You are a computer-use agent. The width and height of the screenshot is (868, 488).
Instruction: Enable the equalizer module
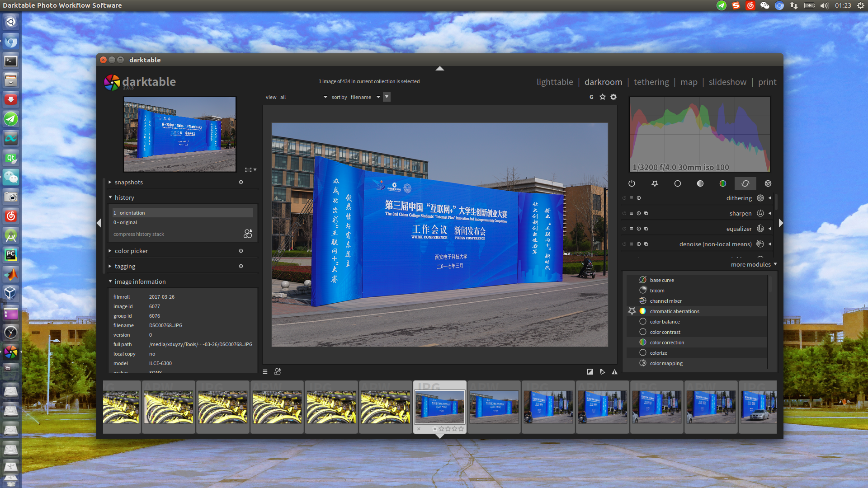point(624,229)
